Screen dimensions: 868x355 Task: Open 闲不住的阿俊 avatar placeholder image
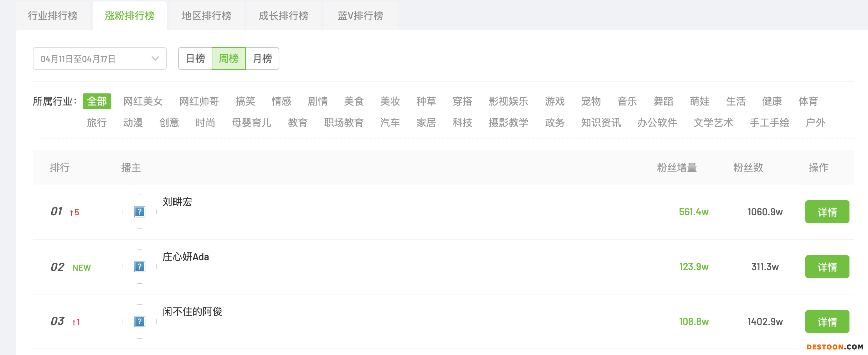[140, 321]
